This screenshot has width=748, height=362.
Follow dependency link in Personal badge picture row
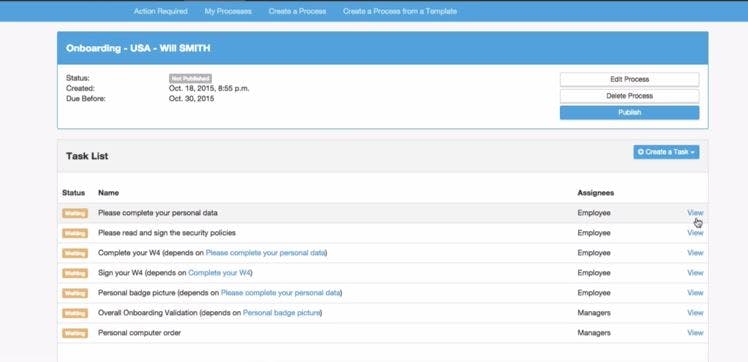[x=280, y=293]
